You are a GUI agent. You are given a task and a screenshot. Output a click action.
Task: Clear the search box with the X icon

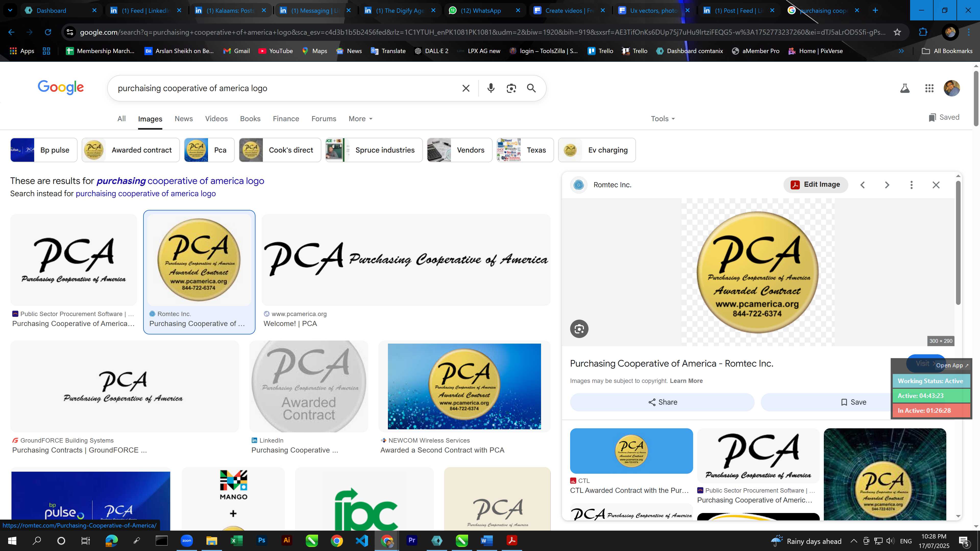pos(466,88)
